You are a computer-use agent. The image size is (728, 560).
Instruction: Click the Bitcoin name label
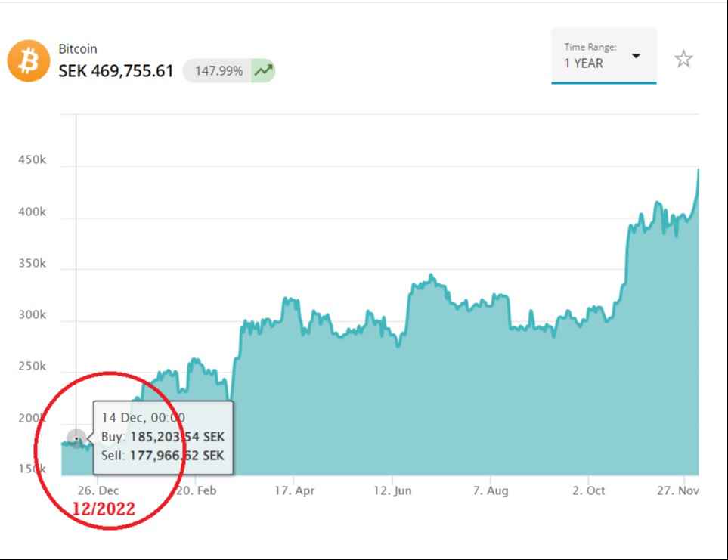[78, 48]
